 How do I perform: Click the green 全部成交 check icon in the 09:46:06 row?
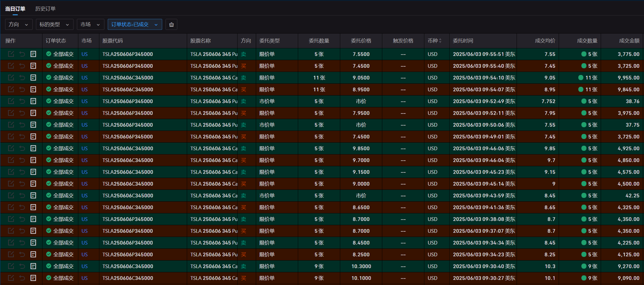coord(49,148)
